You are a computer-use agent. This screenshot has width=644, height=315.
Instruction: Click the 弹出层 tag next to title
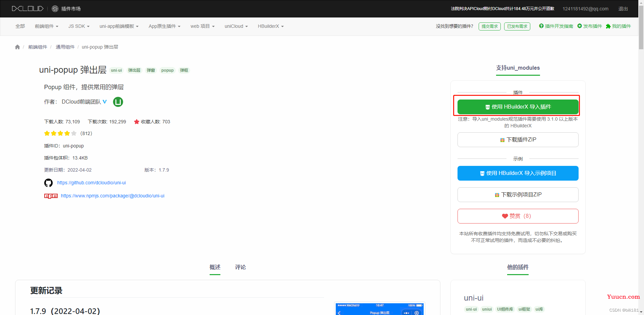point(134,70)
